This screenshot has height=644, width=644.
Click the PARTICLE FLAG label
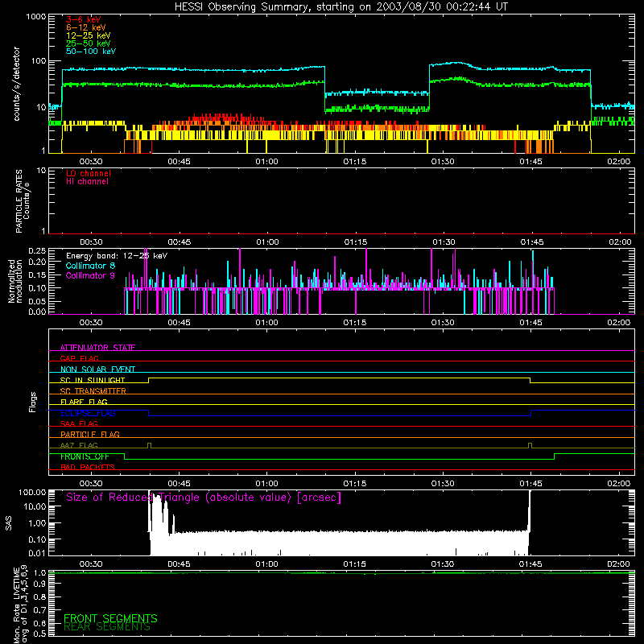pos(90,434)
